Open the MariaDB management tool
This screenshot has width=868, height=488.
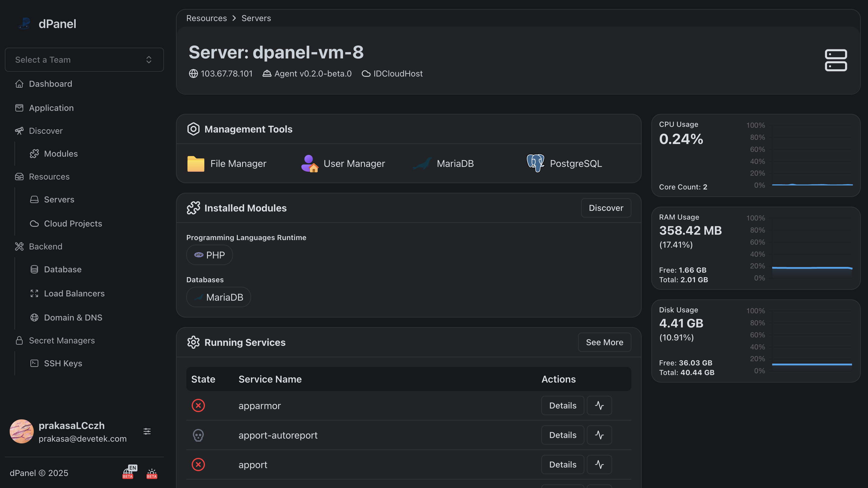click(443, 164)
